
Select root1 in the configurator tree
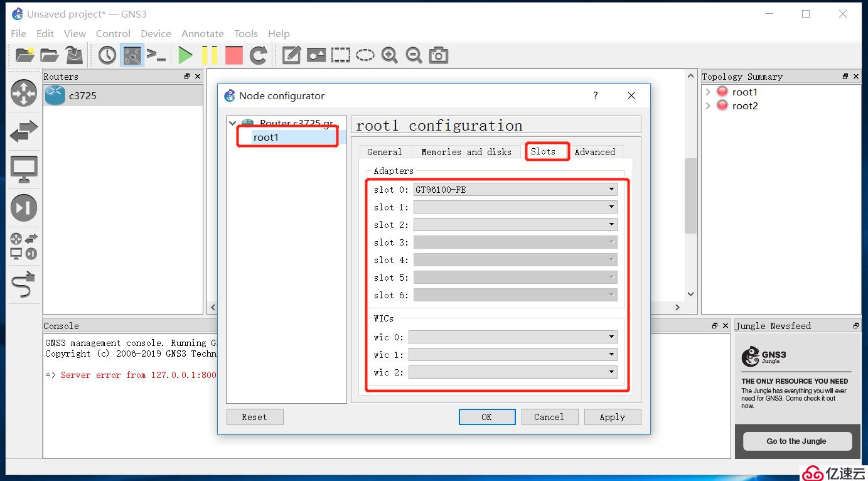click(266, 137)
